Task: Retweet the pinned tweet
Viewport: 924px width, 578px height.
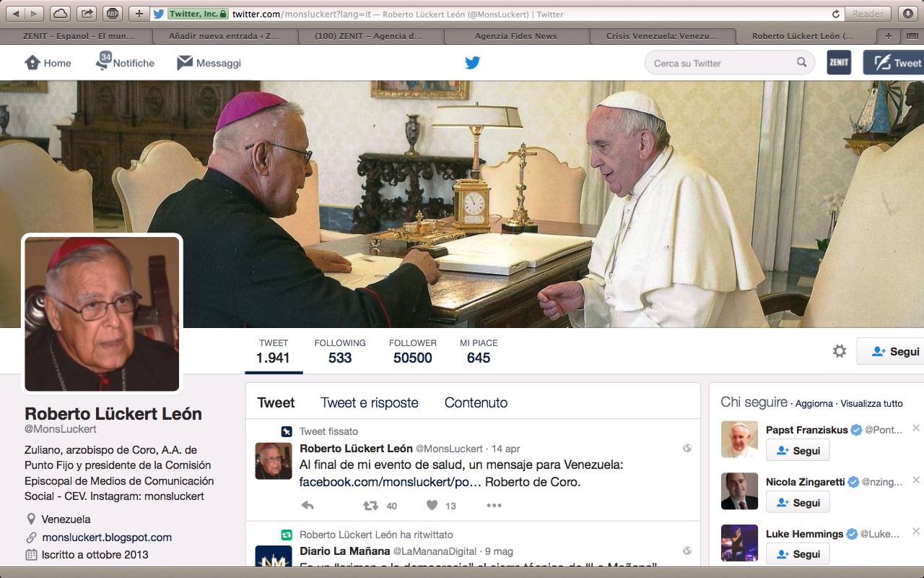Action: 371,506
